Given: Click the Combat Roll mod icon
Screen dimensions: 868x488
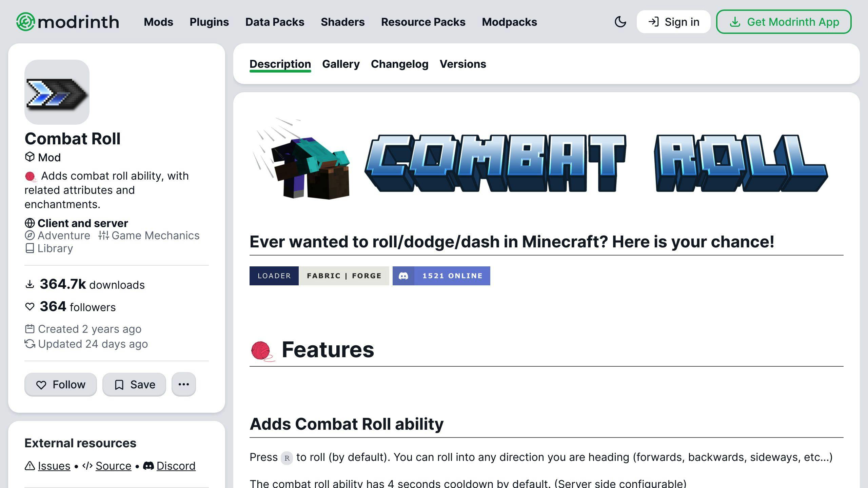Looking at the screenshot, I should click(57, 92).
